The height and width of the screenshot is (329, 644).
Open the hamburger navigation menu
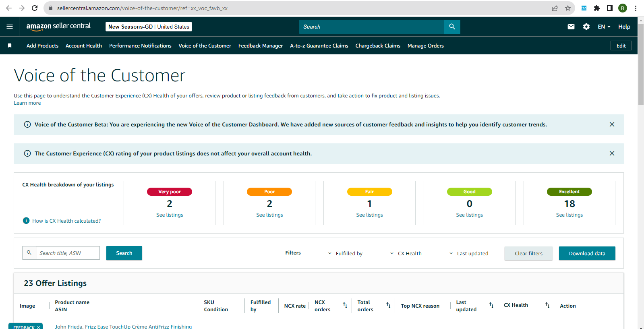point(10,27)
